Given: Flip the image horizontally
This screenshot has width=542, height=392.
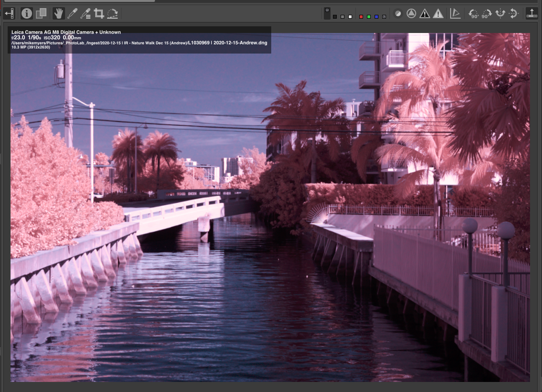Looking at the screenshot, I should coord(500,14).
